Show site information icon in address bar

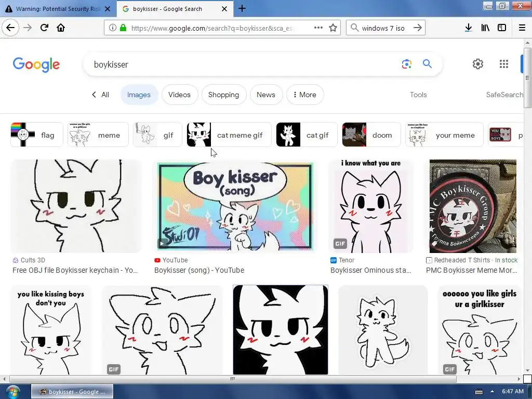click(112, 28)
